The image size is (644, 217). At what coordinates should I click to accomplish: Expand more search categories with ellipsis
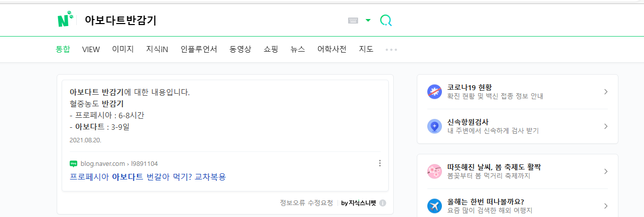(x=391, y=50)
